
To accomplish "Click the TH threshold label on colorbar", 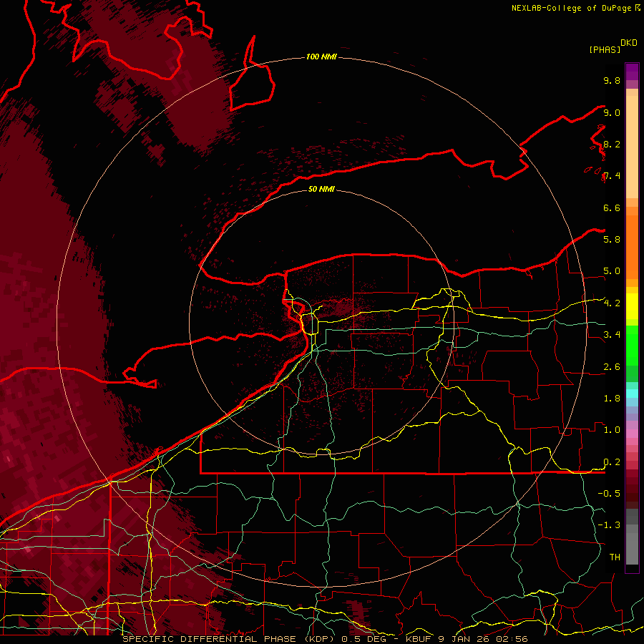I will [615, 557].
